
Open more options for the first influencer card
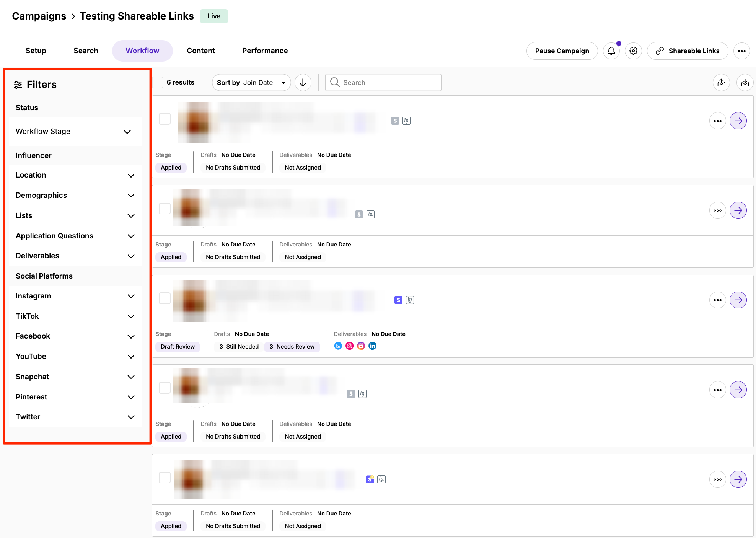[x=717, y=121]
